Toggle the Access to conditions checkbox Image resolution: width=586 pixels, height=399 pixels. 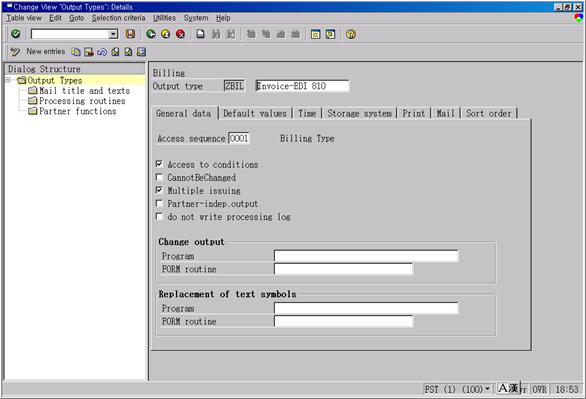point(159,164)
